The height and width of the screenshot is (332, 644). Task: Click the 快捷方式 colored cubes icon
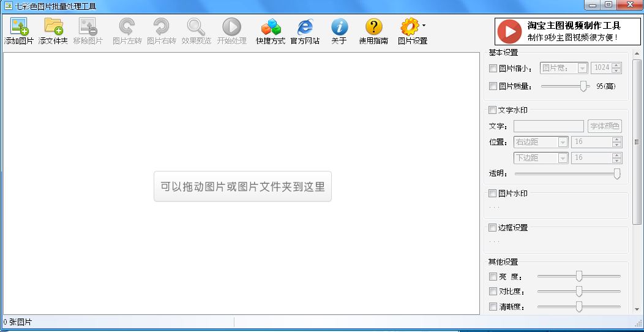pos(271,27)
